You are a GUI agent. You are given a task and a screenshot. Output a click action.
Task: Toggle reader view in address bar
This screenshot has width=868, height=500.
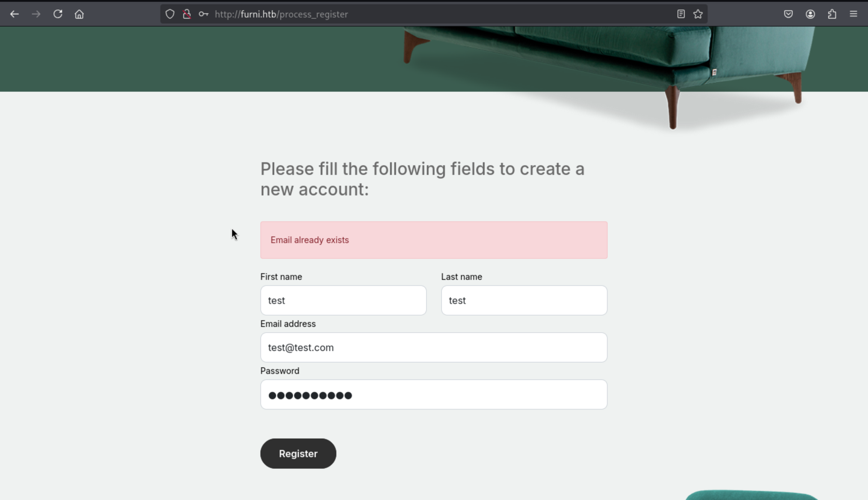pyautogui.click(x=681, y=14)
